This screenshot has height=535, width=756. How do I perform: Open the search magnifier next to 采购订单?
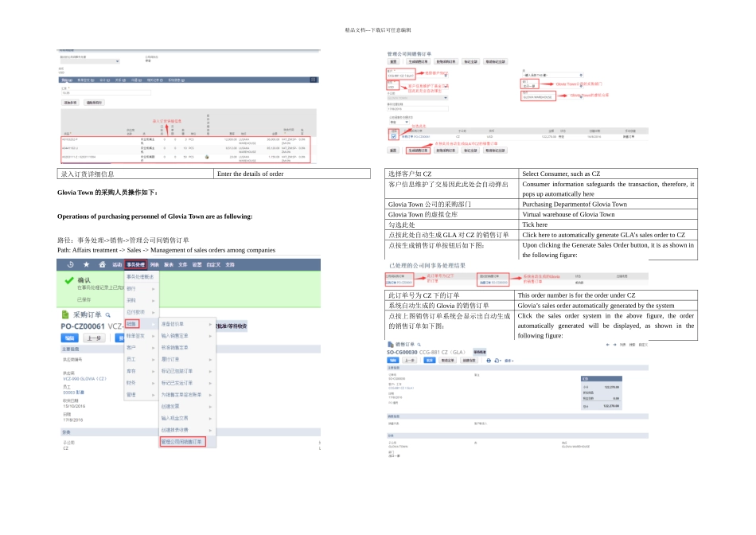(108, 315)
